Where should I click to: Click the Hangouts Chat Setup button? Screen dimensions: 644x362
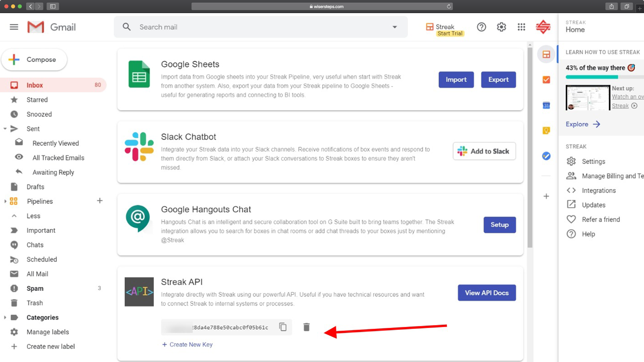tap(500, 225)
